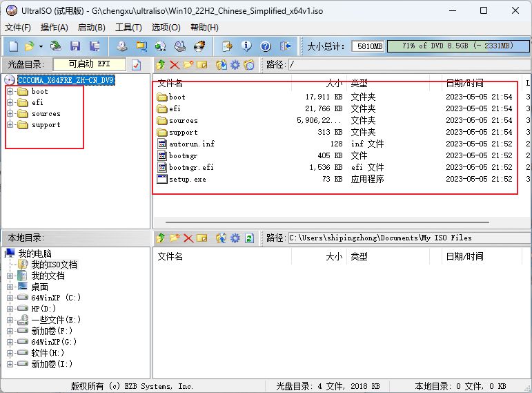Viewport: 532px width, 393px height.
Task: Click the help question mark icon
Action: click(266, 46)
